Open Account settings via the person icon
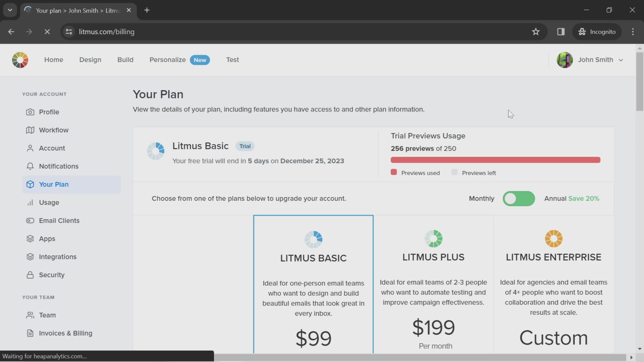644x362 pixels. [30, 148]
